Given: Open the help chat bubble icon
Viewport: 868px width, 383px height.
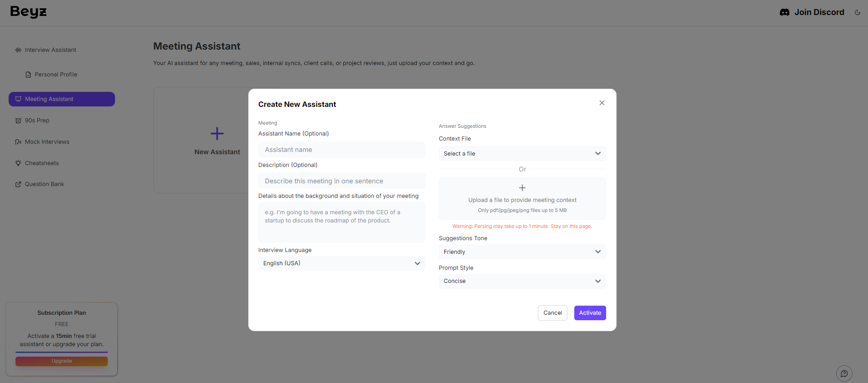Looking at the screenshot, I should [x=844, y=373].
